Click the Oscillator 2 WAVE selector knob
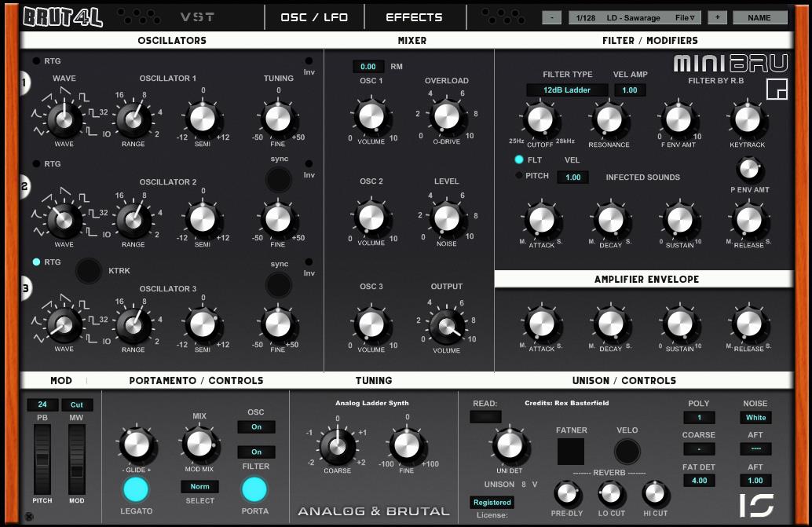812x527 pixels. click(64, 220)
